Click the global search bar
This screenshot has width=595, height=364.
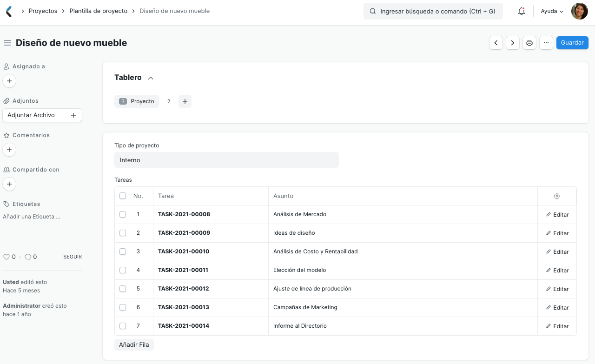coord(433,11)
